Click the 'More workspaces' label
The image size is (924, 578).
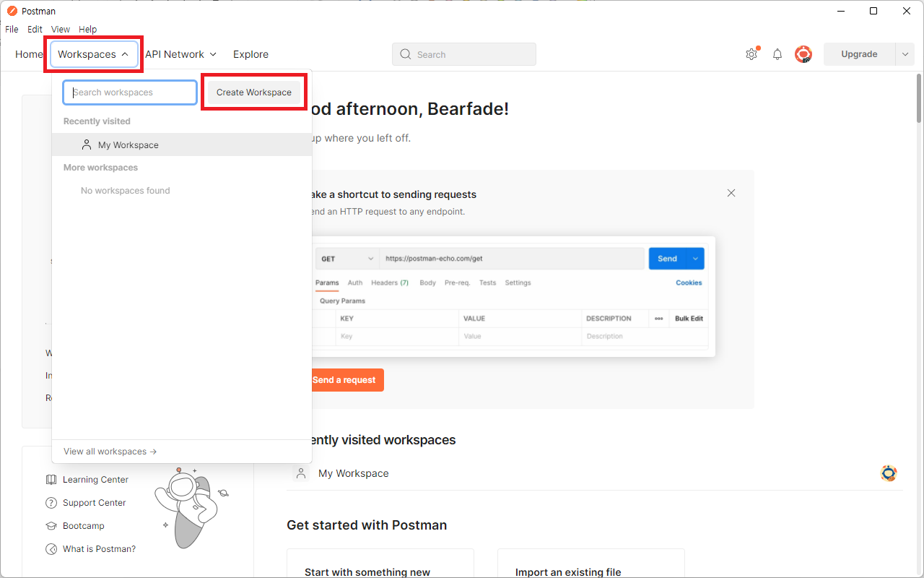100,168
